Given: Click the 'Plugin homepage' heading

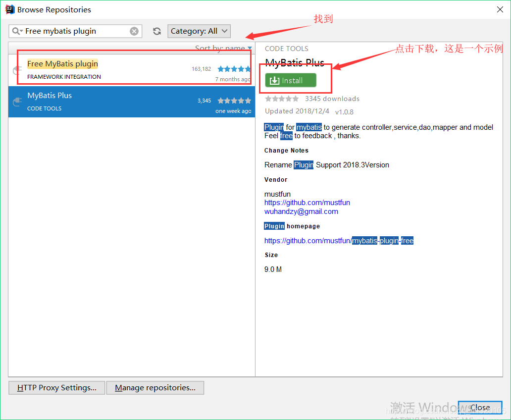Looking at the screenshot, I should tap(292, 226).
